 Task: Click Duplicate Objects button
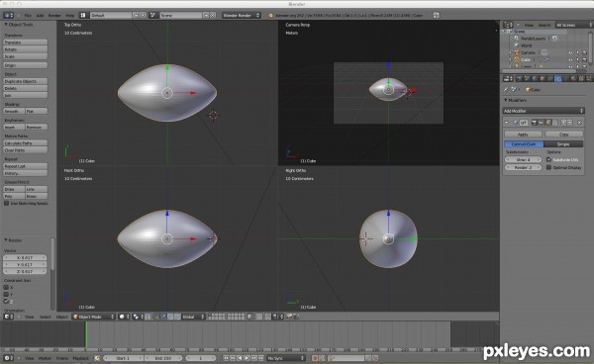[x=26, y=81]
